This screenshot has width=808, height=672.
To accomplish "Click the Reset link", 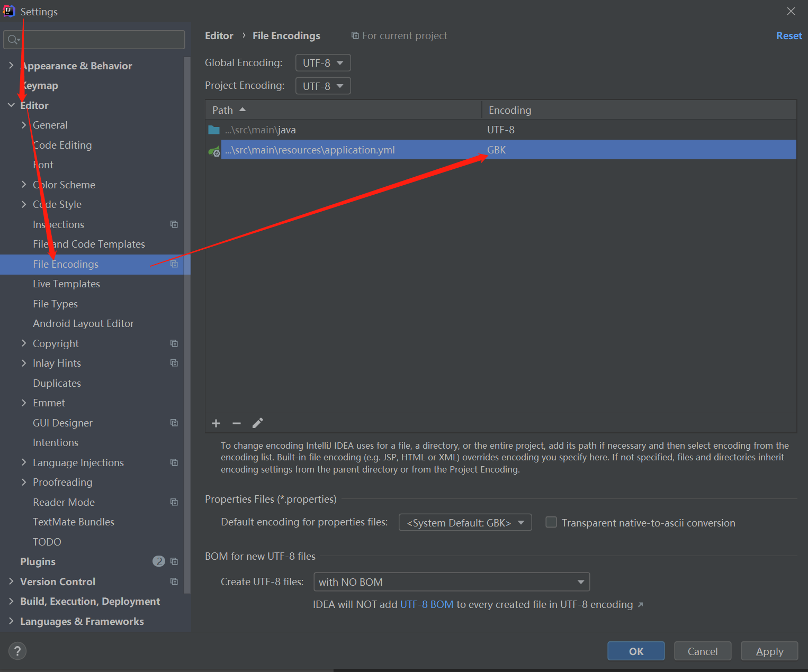I will tap(789, 35).
